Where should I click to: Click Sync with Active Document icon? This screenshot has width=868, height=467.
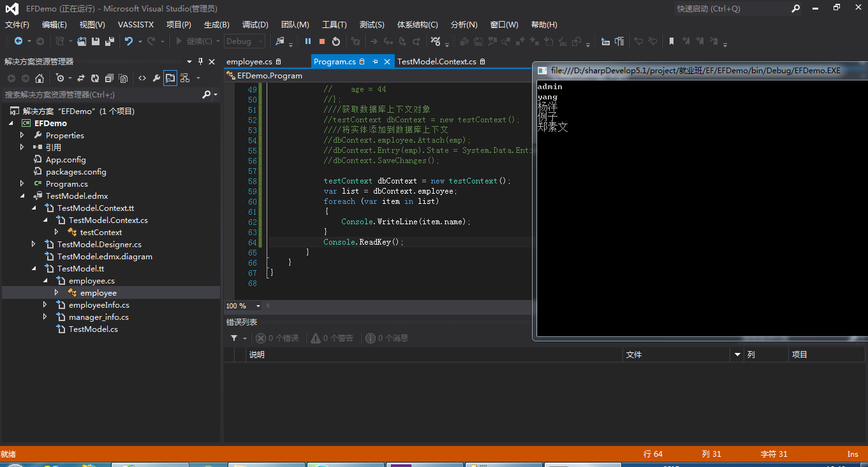[x=81, y=78]
